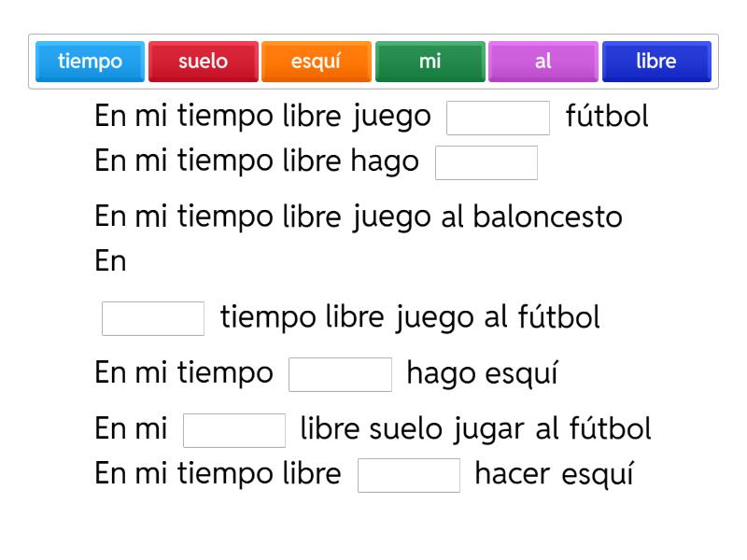Click the blank before "tiempo libre juego al fútbol"
Viewport: 747px width, 560px height.
pyautogui.click(x=153, y=318)
